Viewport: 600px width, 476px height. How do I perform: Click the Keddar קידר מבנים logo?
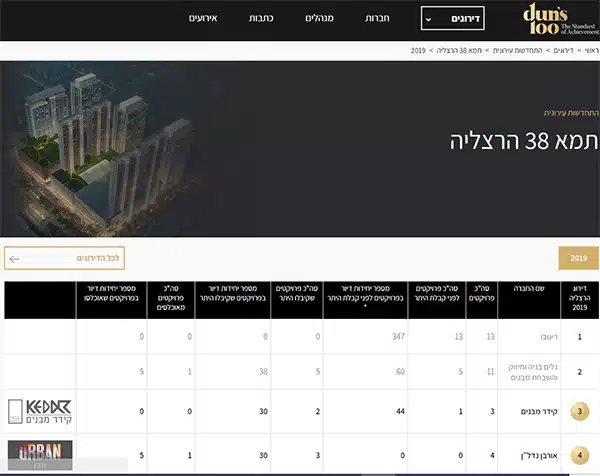40,411
